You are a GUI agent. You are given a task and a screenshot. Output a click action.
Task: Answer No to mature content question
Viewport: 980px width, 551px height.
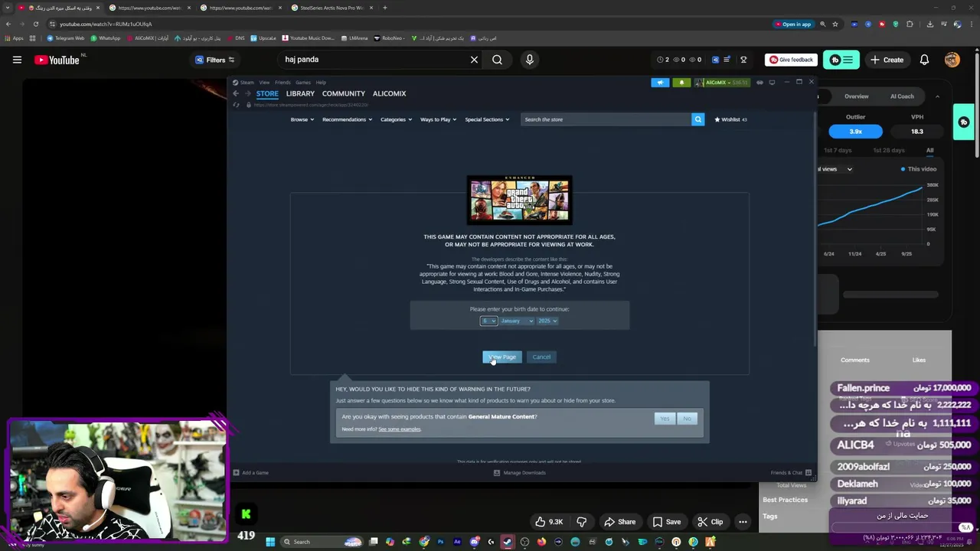point(687,419)
